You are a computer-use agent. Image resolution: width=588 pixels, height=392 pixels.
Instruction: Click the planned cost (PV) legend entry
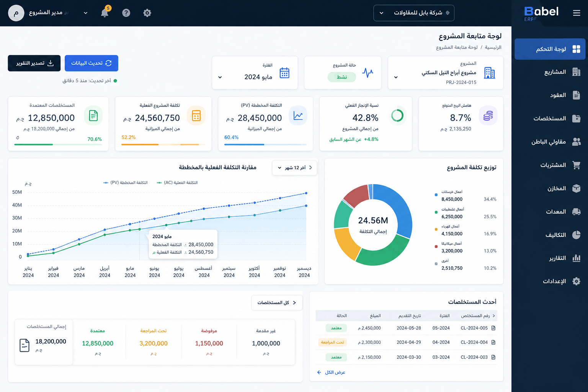point(126,183)
